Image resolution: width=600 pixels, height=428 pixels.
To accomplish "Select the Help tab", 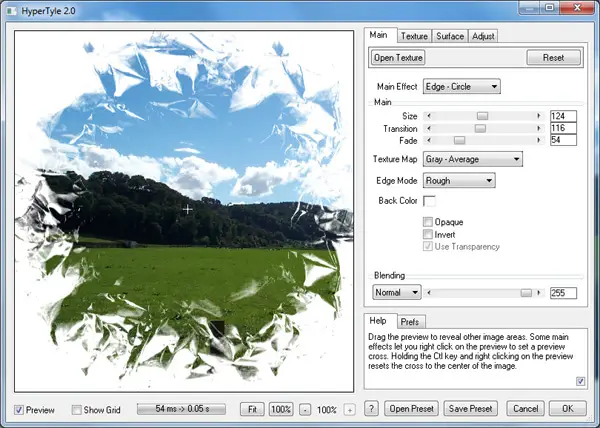I will (378, 321).
